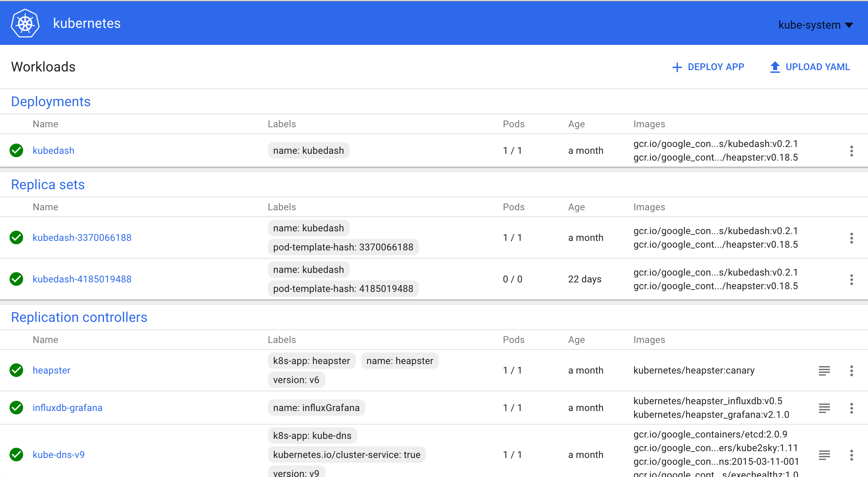The image size is (868, 477).
Task: Click Pods column header in Replication controllers table
Action: point(514,340)
